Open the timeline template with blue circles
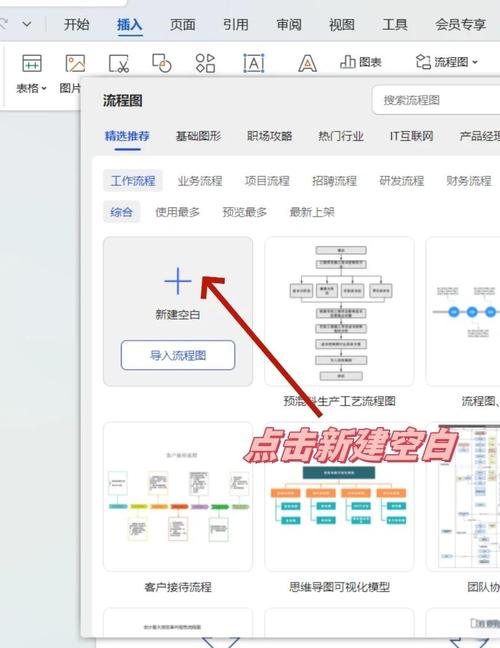500x648 pixels. [463, 312]
